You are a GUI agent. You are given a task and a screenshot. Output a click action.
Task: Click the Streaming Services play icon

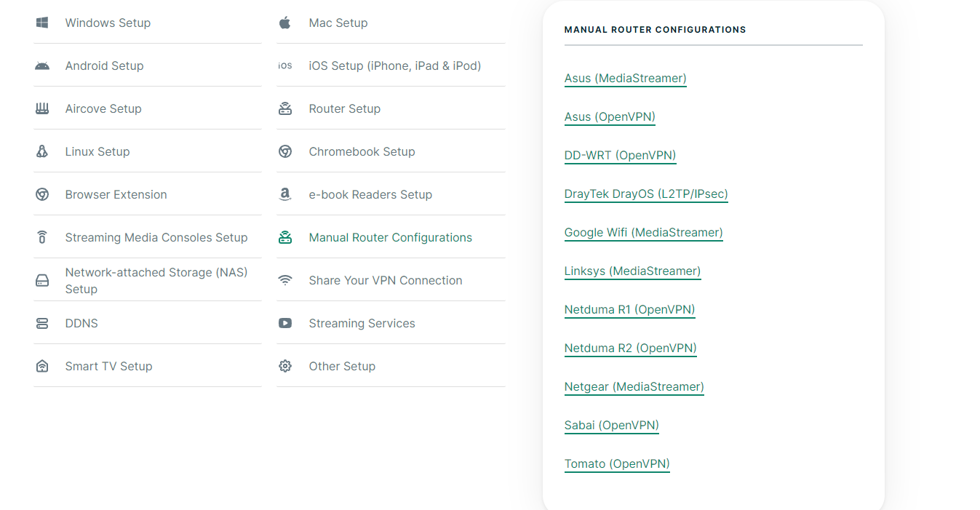pyautogui.click(x=285, y=323)
